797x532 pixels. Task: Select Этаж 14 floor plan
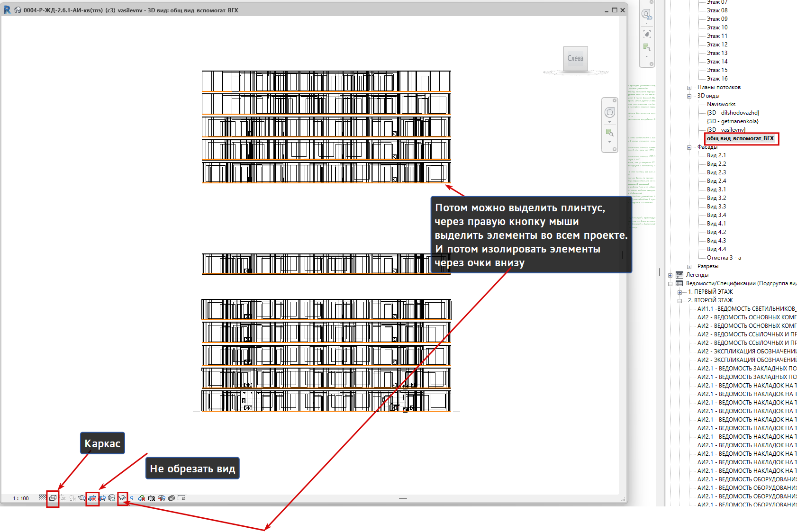(x=717, y=62)
